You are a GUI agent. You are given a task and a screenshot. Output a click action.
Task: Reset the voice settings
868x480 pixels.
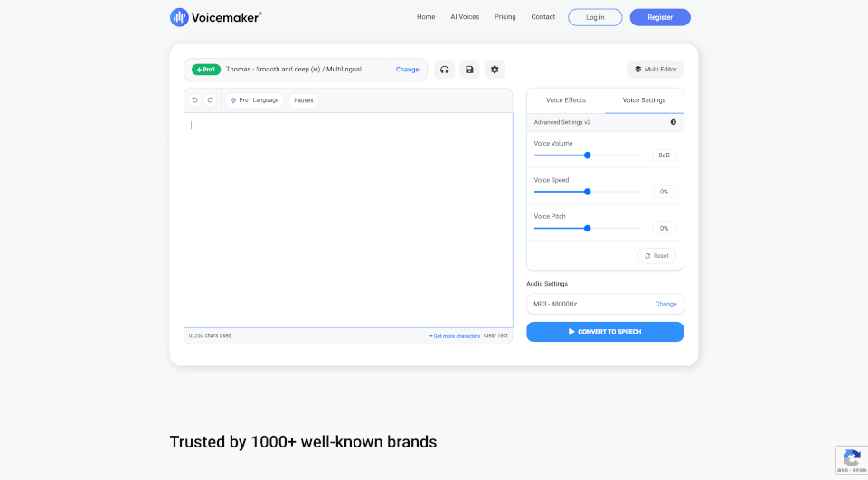click(656, 256)
